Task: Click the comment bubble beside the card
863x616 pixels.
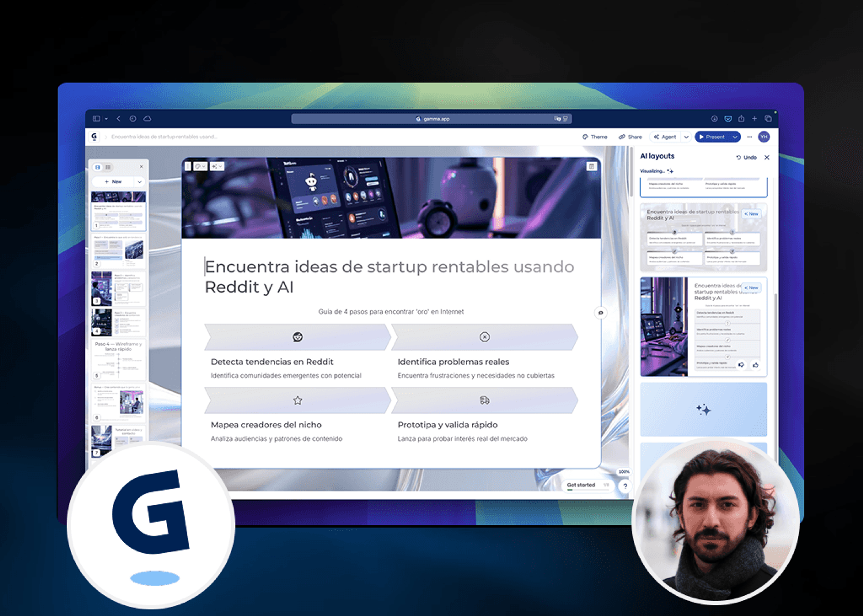Action: coord(601,313)
